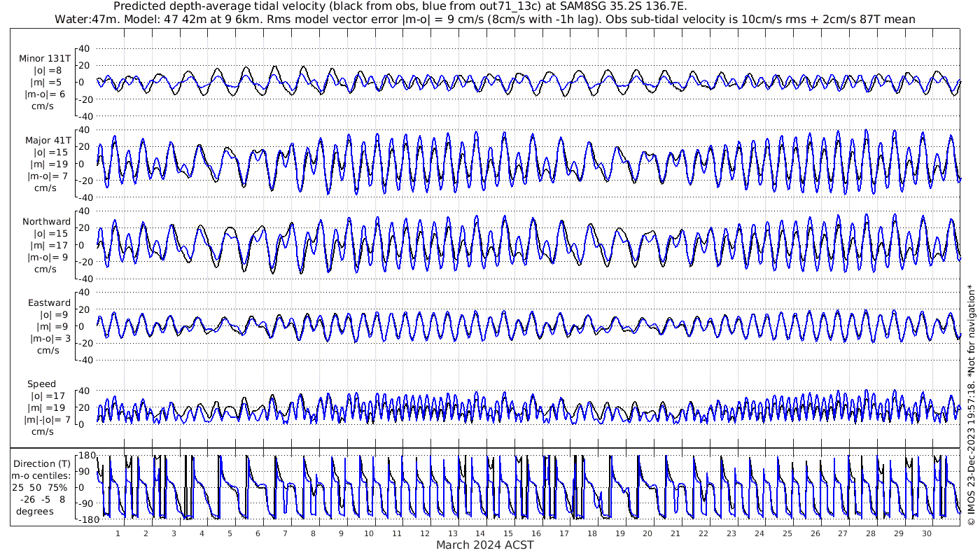Click the day 15 label on the x-axis
Image resolution: width=980 pixels, height=560 pixels.
coord(508,533)
